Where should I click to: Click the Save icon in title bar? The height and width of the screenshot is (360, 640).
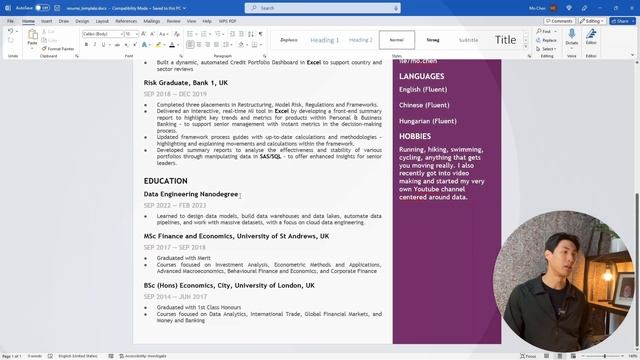[57, 8]
